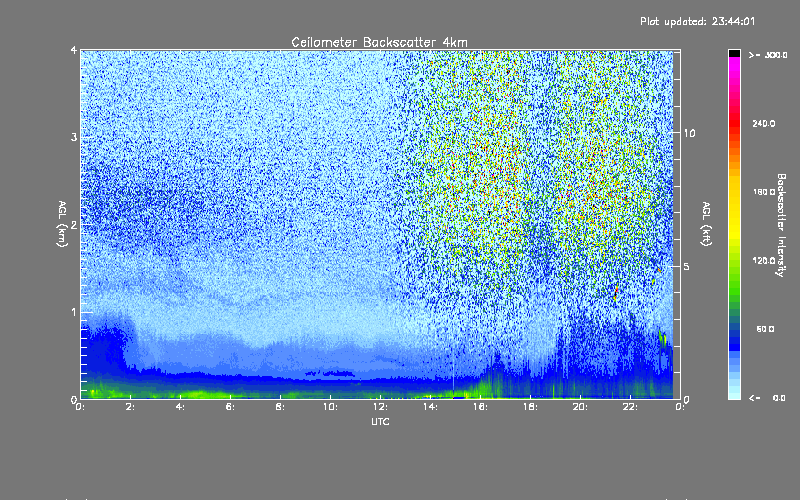Select the 'UTC' x-axis label

pyautogui.click(x=380, y=421)
